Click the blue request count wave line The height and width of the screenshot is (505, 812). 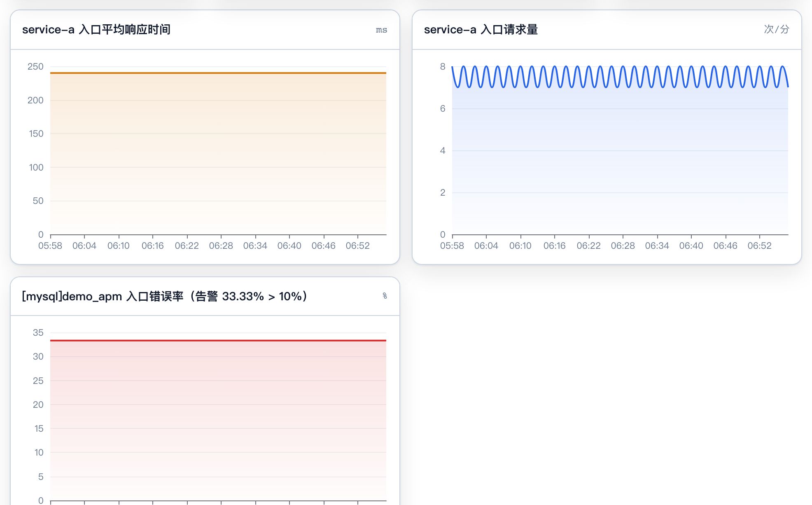click(x=620, y=77)
